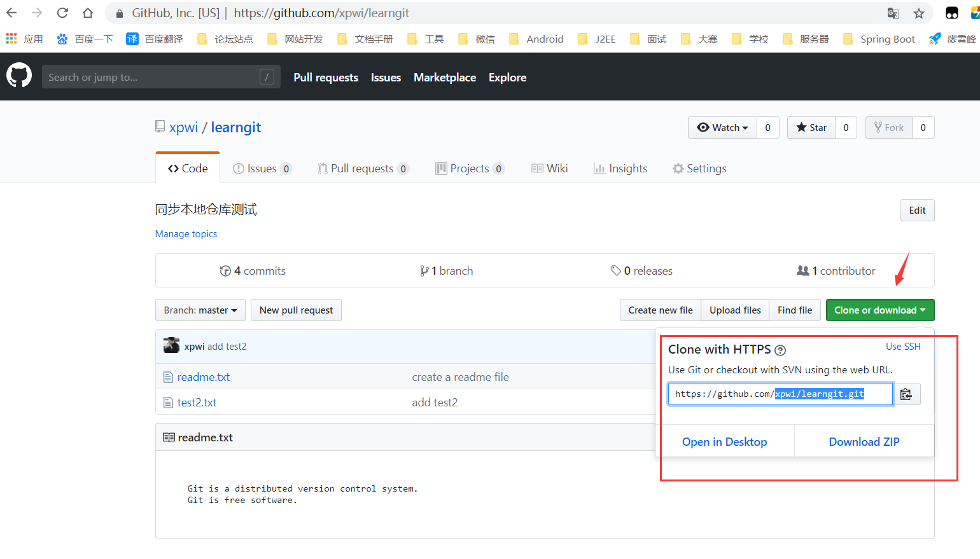Open the Insights tab
980x559 pixels.
[620, 168]
